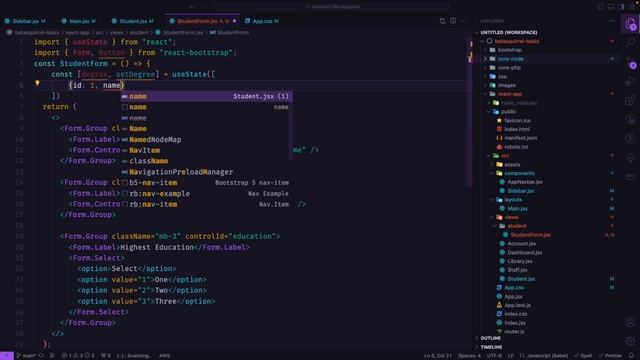Click the favicon.ico file in Explorer

(518, 120)
